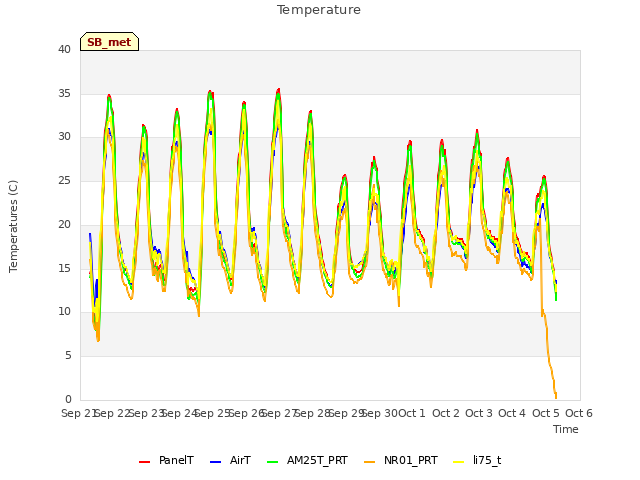Toggle the li75_t legend entry
The width and height of the screenshot is (640, 480).
click(477, 460)
